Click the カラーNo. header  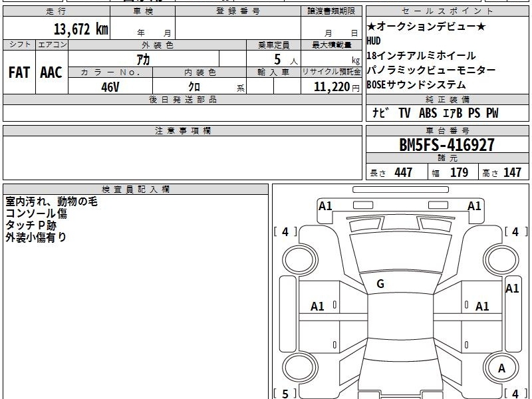click(x=110, y=72)
